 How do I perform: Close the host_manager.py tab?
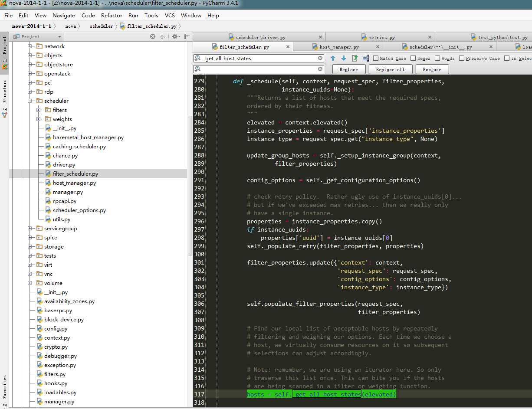(x=378, y=47)
